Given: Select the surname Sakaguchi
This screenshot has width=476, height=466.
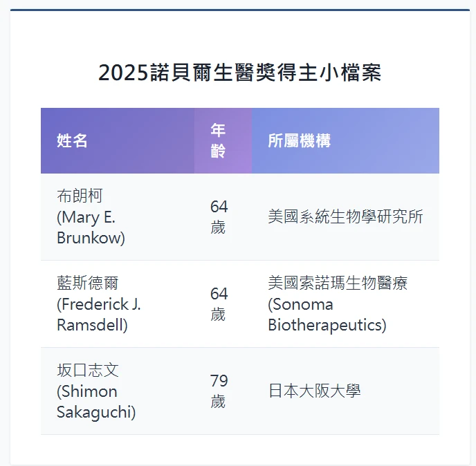Looking at the screenshot, I should tap(96, 413).
